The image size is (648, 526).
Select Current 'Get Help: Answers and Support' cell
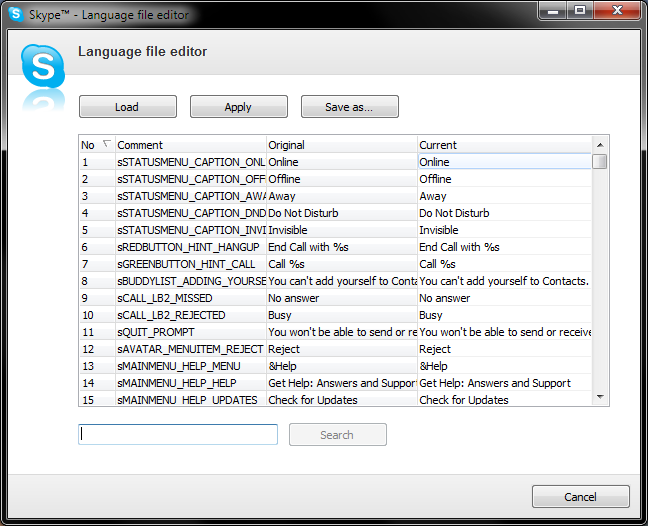[505, 383]
